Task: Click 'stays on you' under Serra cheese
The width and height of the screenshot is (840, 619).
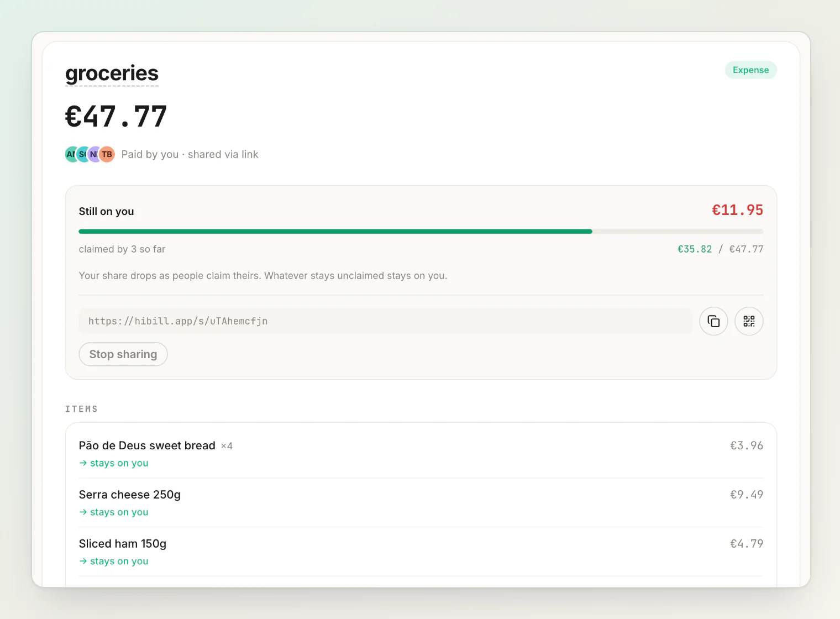Action: coord(114,512)
